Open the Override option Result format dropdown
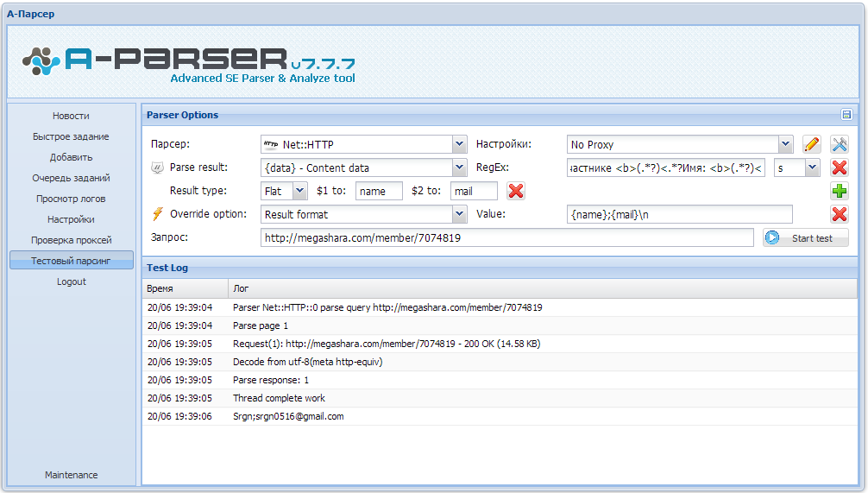Image resolution: width=868 pixels, height=493 pixels. (x=460, y=214)
